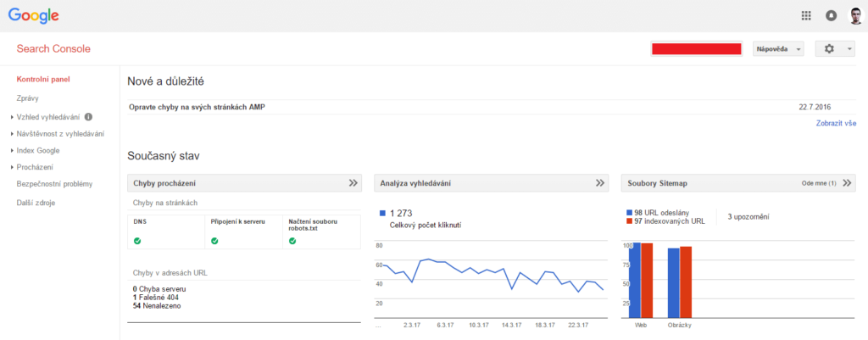This screenshot has height=340, width=868.
Task: Click the red Obrázky bar in sitemap chart
Action: 686,282
